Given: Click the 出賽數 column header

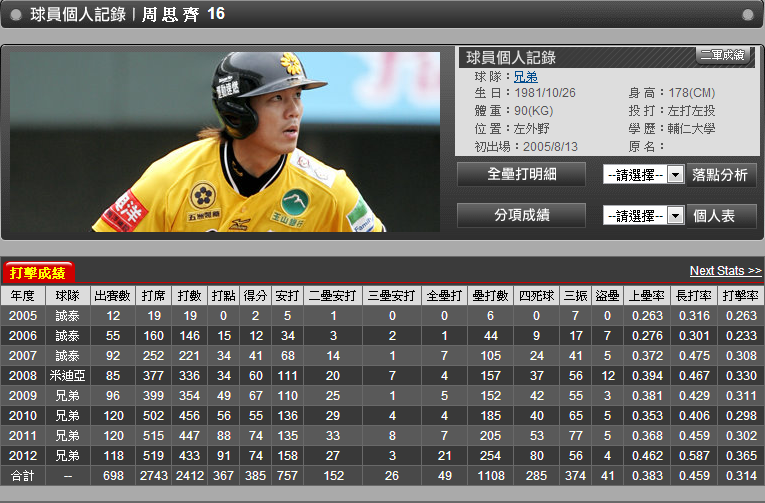Looking at the screenshot, I should [x=113, y=296].
